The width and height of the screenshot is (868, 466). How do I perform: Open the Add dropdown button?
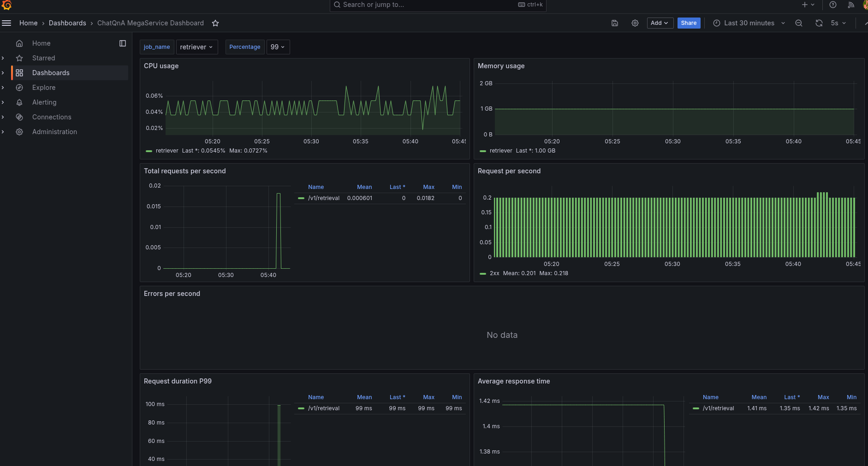coord(660,23)
